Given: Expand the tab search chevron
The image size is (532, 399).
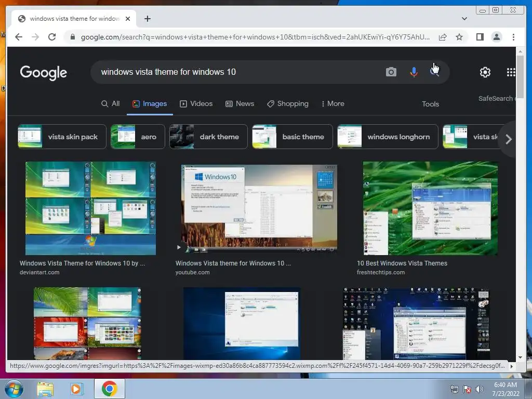Looking at the screenshot, I should pyautogui.click(x=464, y=19).
